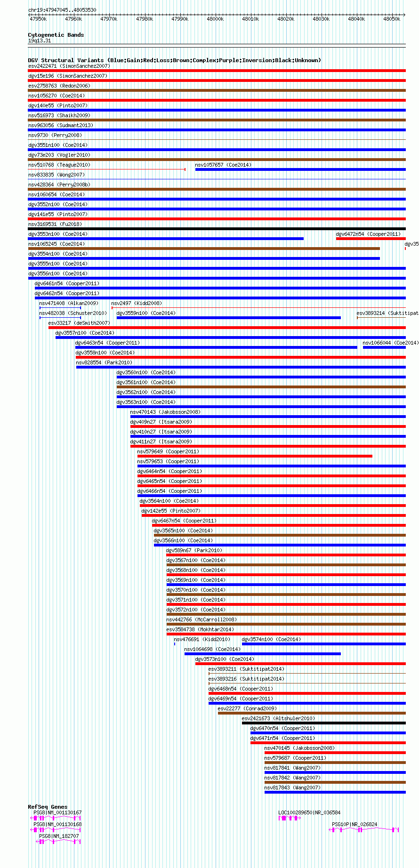Select nsv1065245 (Coe2014) label

56,244
